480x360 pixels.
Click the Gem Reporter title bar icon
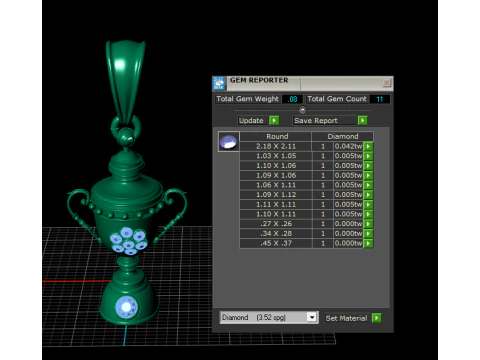tap(219, 83)
